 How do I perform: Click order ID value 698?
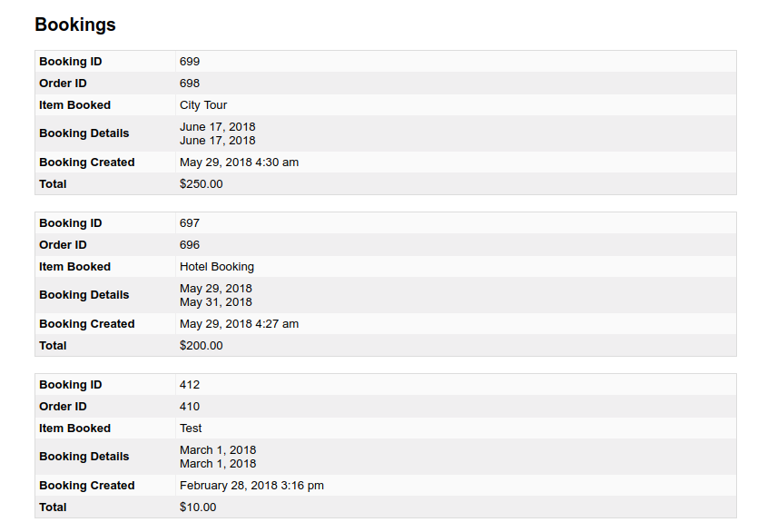190,84
